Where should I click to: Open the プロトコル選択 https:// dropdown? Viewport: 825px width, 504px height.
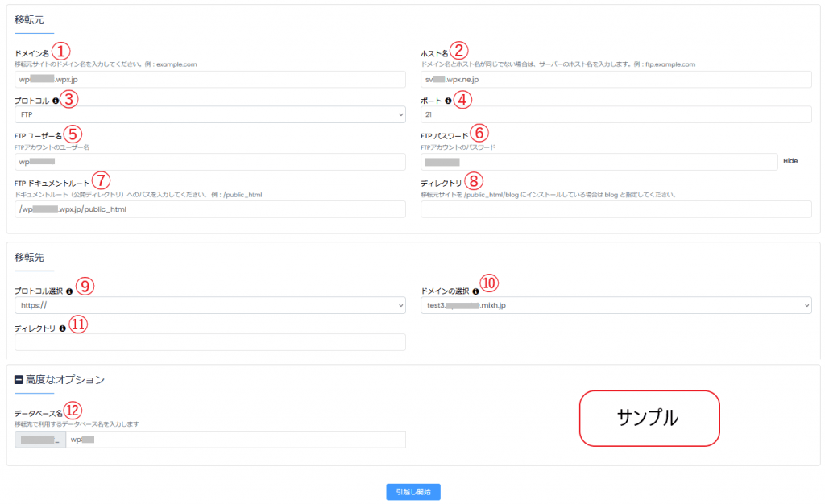click(209, 305)
